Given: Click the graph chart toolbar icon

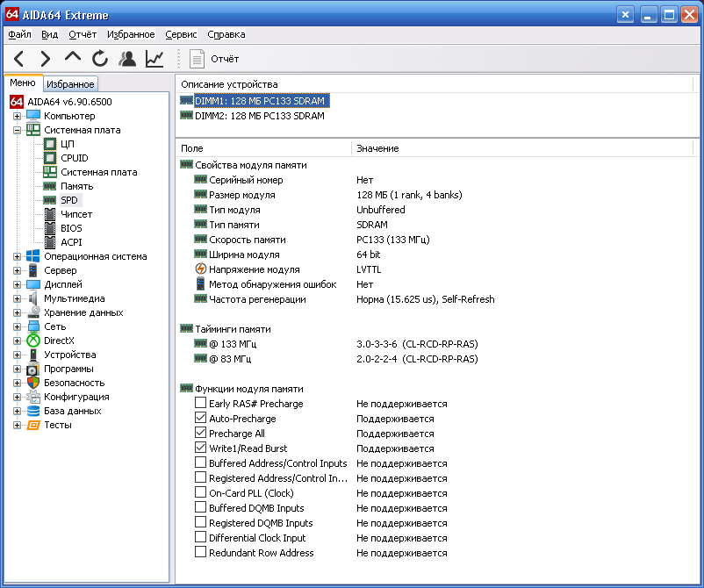Looking at the screenshot, I should click(x=154, y=59).
